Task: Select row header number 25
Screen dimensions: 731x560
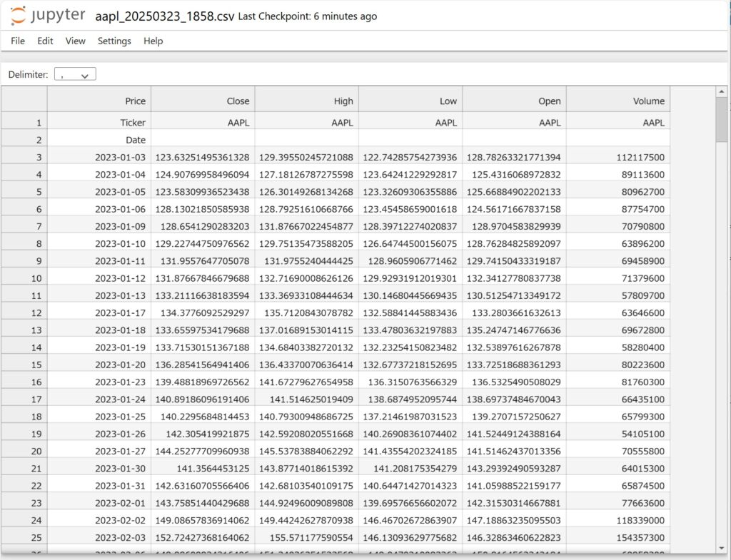Action: pyautogui.click(x=24, y=537)
